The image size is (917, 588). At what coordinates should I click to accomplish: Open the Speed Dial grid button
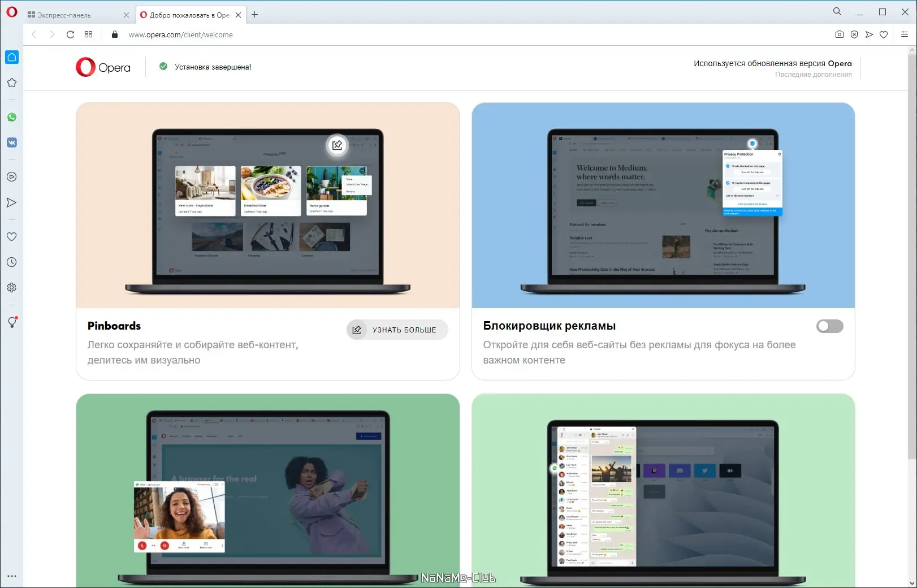(89, 34)
